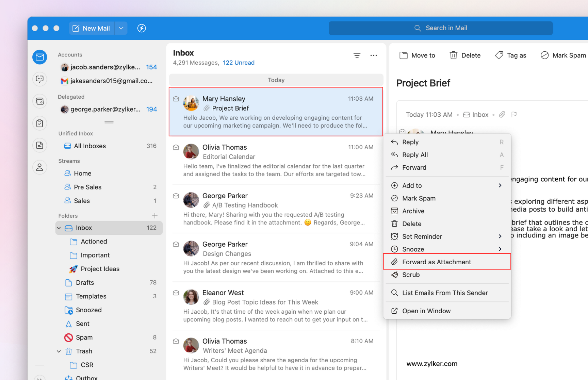Screen dimensions: 588x380
Task: Click the inbox filter icon
Action: point(357,55)
